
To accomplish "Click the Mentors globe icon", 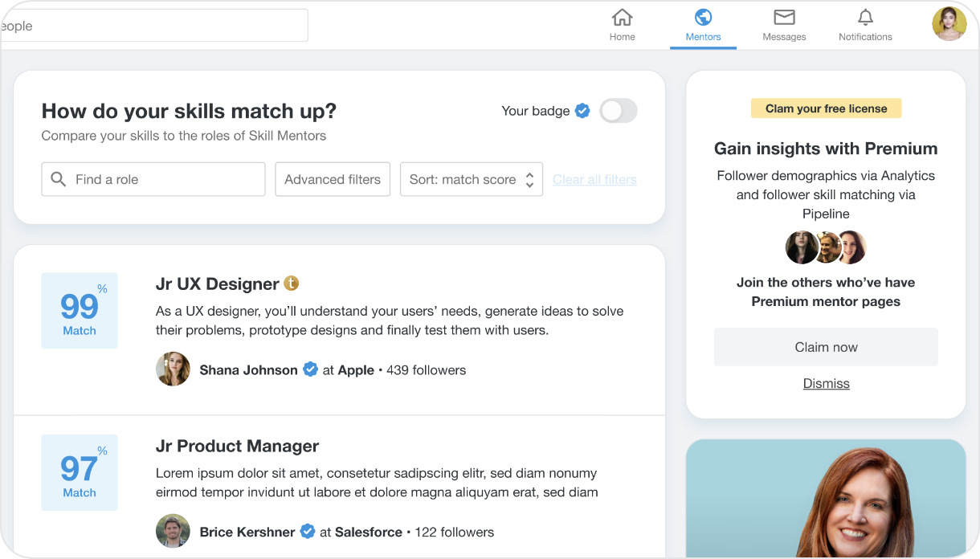I will (703, 17).
